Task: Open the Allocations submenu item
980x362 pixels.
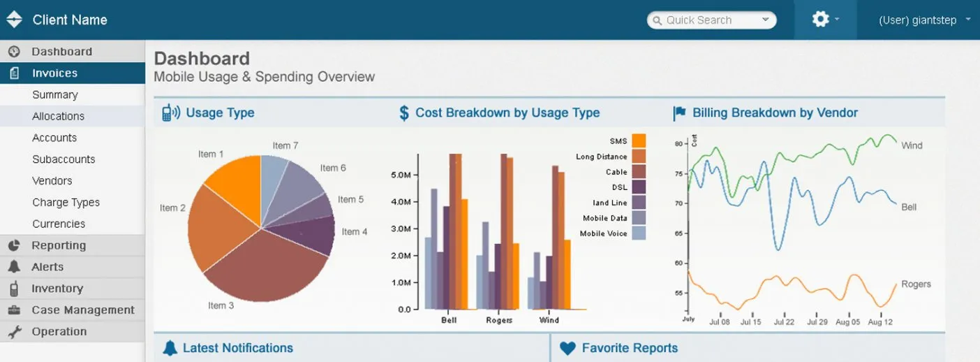Action: pos(58,117)
